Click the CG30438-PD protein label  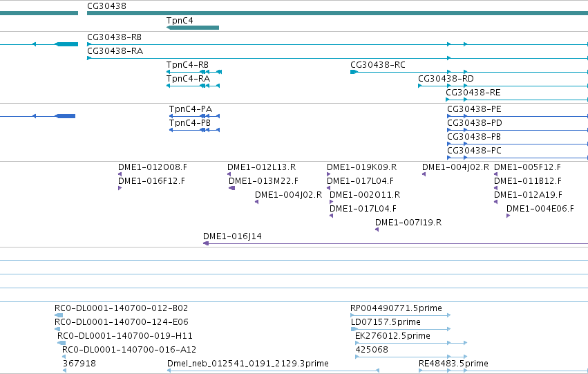[x=475, y=123]
